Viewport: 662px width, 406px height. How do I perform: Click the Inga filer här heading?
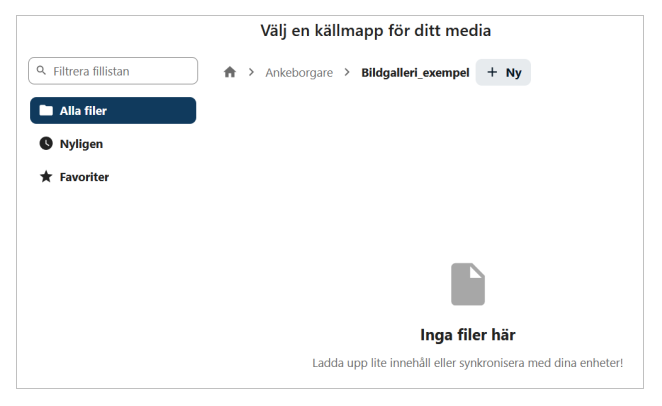467,335
